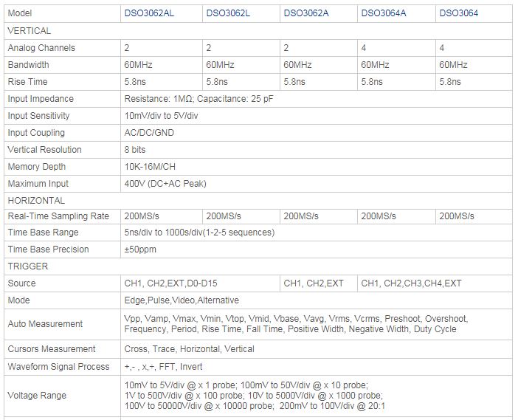
Task: Select the CH1, CH2,CH3,CH4,EXT source value
Action: (411, 283)
